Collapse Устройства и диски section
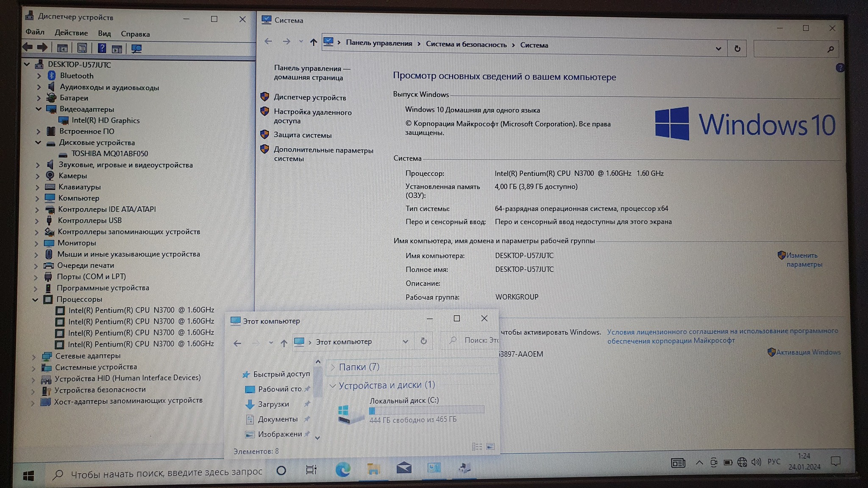Image resolution: width=868 pixels, height=488 pixels. (333, 385)
